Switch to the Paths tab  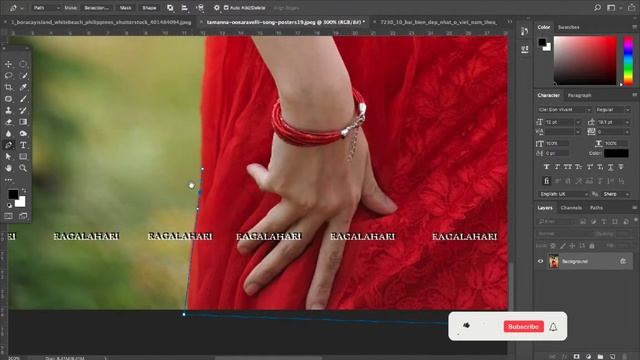point(596,208)
